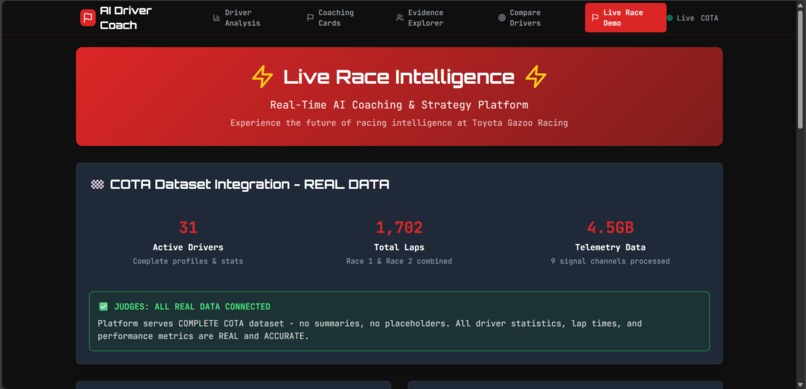
Task: Click the Live Race Intelligence heading
Action: pos(399,77)
